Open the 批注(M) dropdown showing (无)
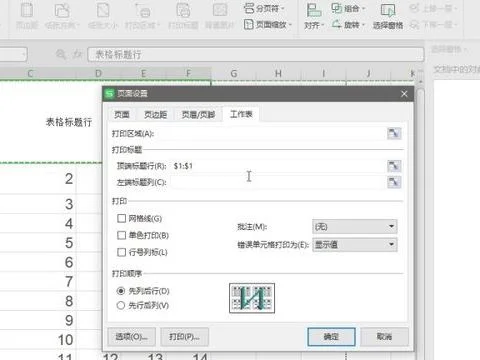Screen dimensions: 480x360 point(355,227)
